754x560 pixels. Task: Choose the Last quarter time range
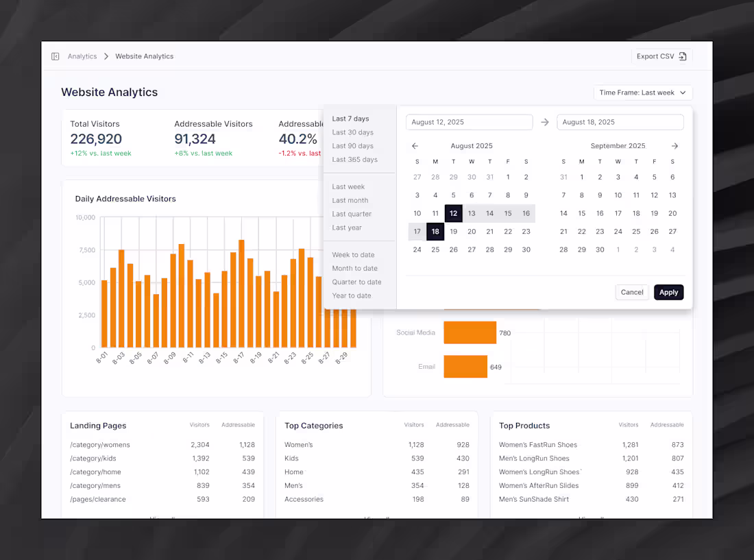[352, 214]
